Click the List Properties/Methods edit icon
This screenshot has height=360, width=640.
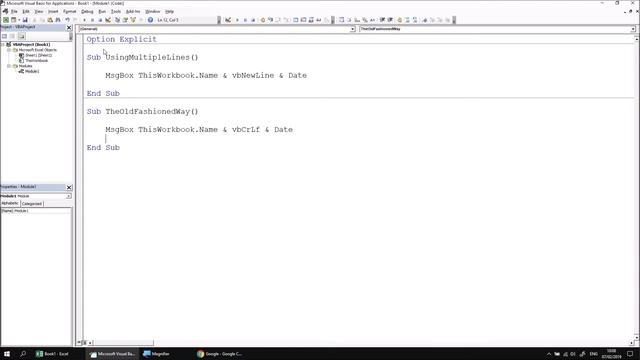tap(342, 20)
